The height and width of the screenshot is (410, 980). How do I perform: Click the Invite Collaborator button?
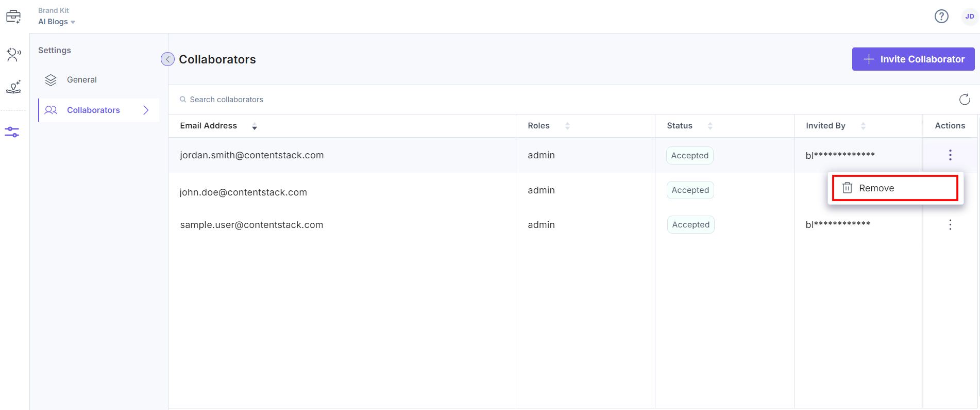913,59
